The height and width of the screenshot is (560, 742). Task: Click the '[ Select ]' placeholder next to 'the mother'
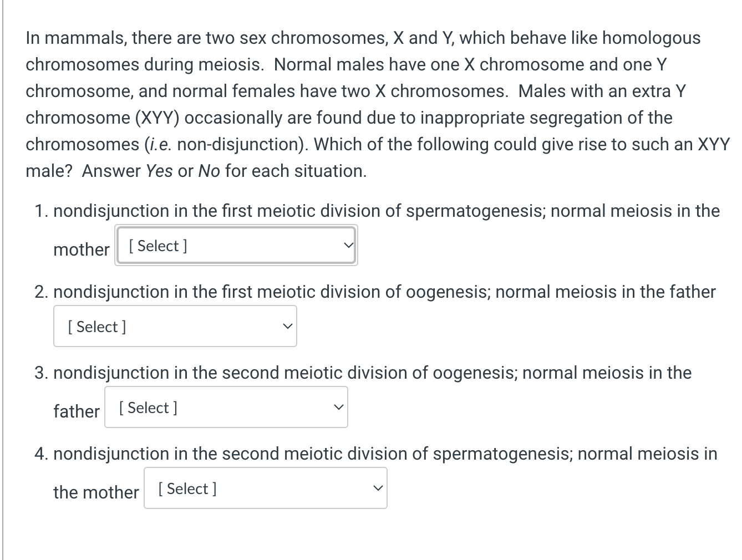[187, 488]
